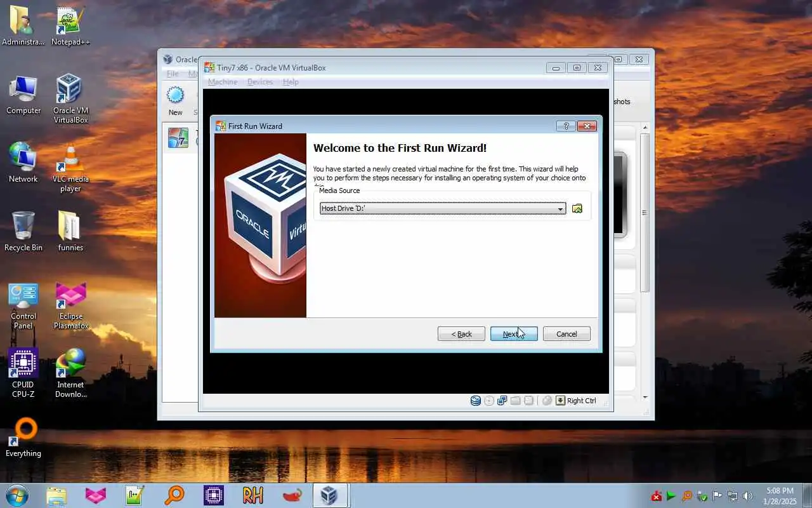Click the Manager's vertical scrollbar thumb
This screenshot has height=508, width=812.
[645, 213]
